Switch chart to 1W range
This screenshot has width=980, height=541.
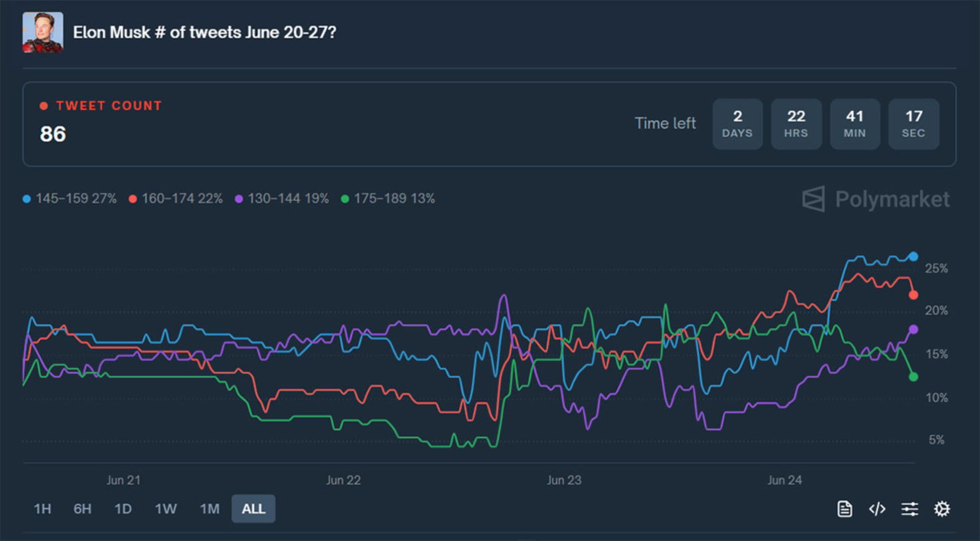(x=166, y=509)
